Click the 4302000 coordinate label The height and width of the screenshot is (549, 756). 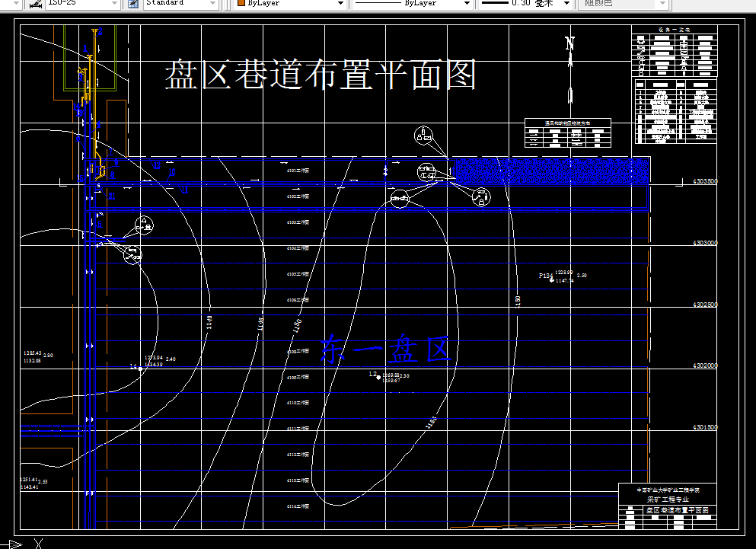pyautogui.click(x=705, y=365)
